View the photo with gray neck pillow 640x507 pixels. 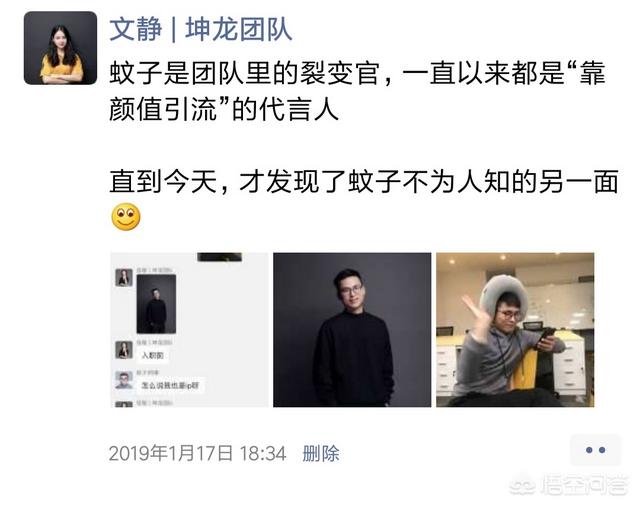pyautogui.click(x=515, y=330)
